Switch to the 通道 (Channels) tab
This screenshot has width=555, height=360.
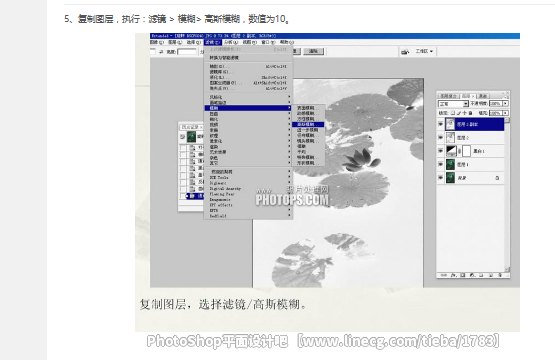click(x=482, y=96)
